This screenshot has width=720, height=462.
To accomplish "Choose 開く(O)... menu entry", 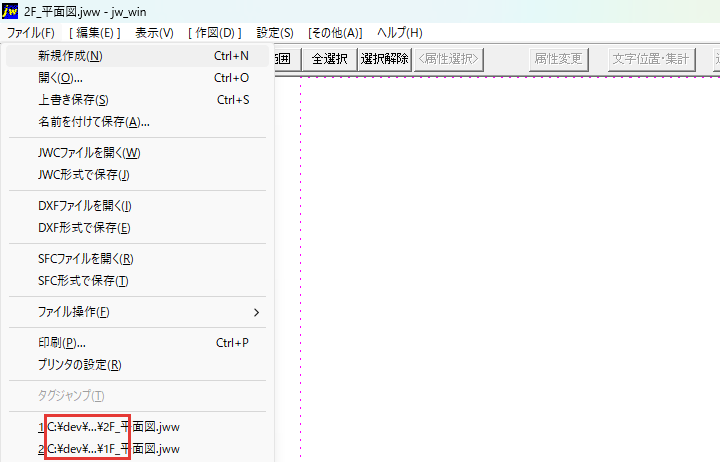I will (x=137, y=78).
